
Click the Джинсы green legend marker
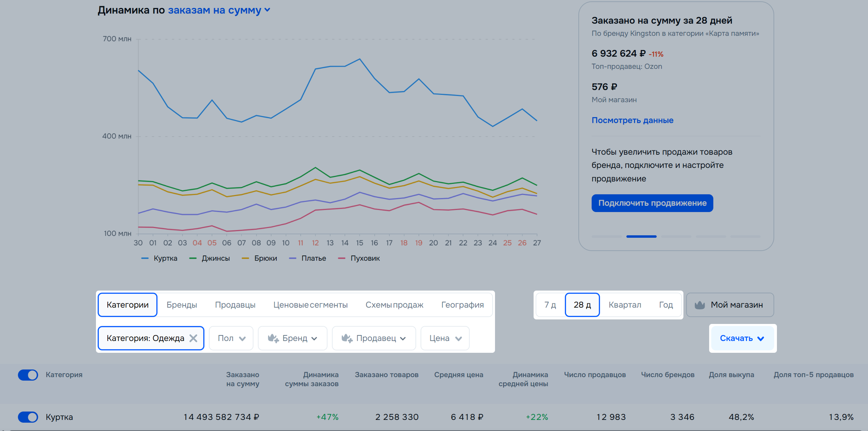[193, 258]
